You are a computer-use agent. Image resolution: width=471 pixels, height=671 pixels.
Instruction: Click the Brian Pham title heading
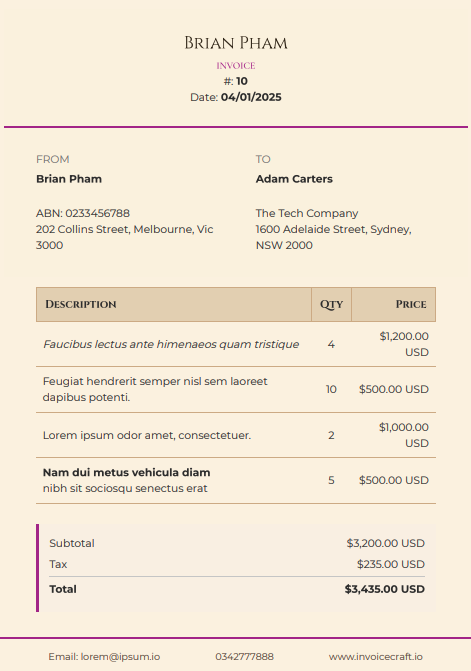[x=236, y=43]
